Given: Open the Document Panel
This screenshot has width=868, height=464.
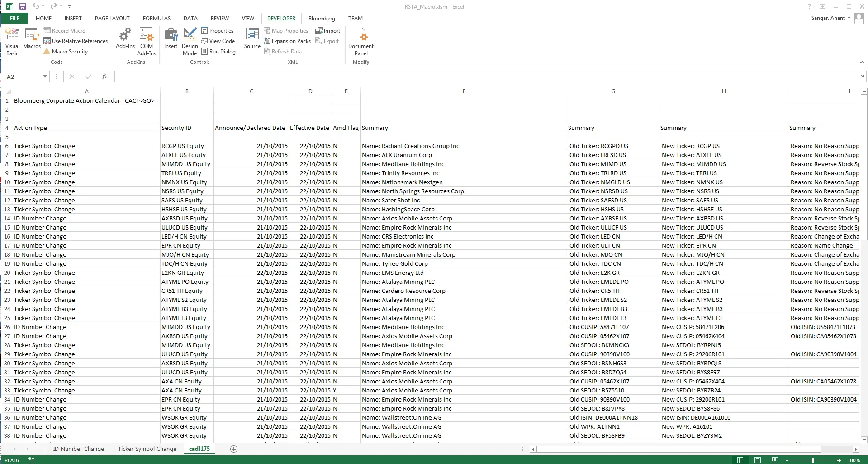Looking at the screenshot, I should (x=361, y=42).
